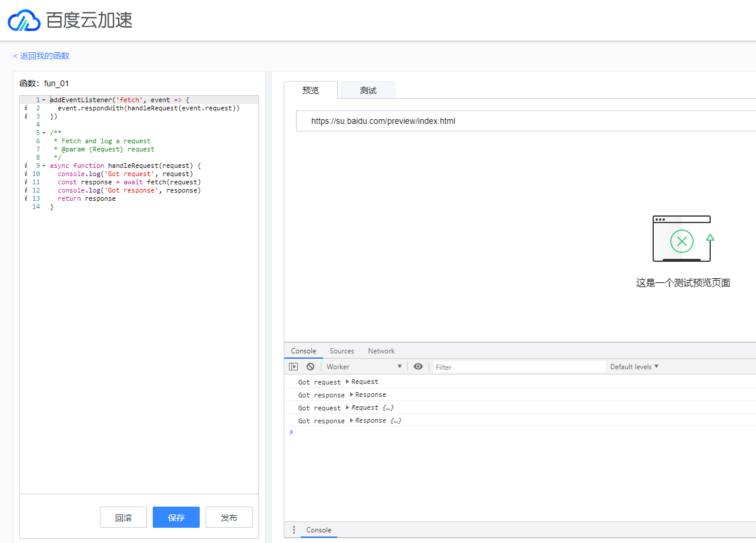
Task: Clear the console with the ban icon
Action: click(310, 367)
